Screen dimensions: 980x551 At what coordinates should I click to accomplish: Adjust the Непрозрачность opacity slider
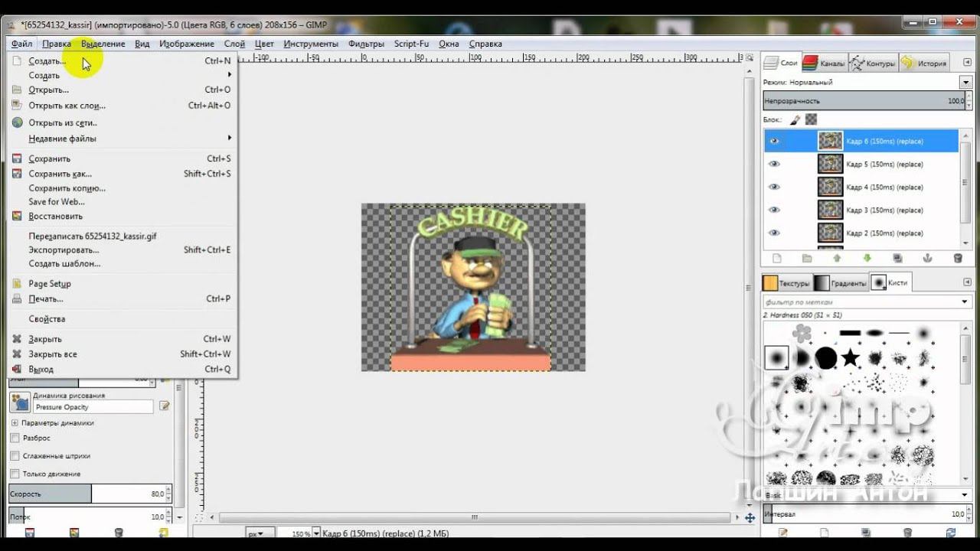tap(866, 100)
